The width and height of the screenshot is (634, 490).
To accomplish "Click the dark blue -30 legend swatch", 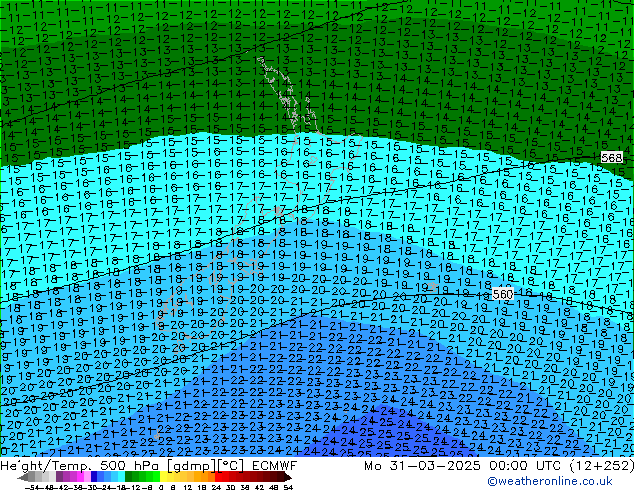I will click(94, 477).
